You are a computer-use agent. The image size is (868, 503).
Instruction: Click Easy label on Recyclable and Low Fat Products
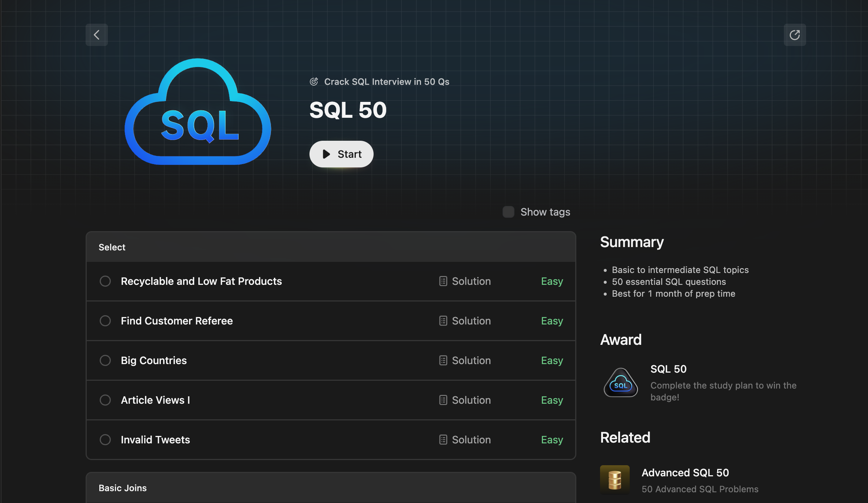point(552,282)
